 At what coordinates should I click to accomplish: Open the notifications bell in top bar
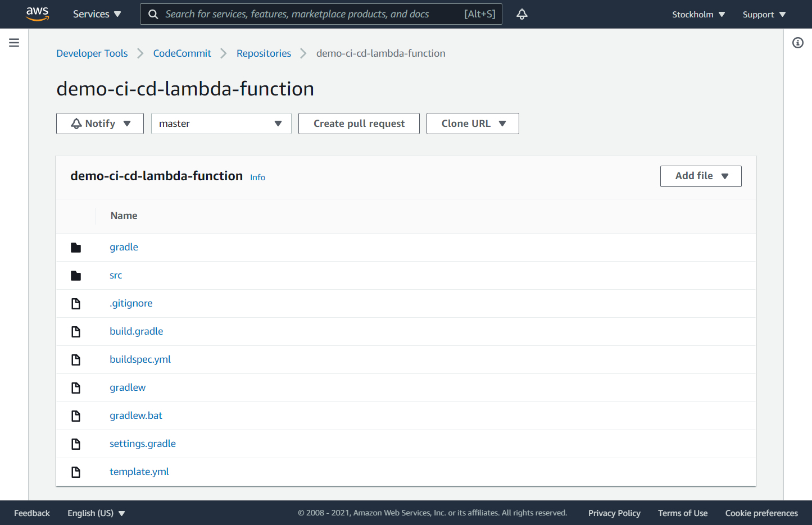pyautogui.click(x=522, y=14)
